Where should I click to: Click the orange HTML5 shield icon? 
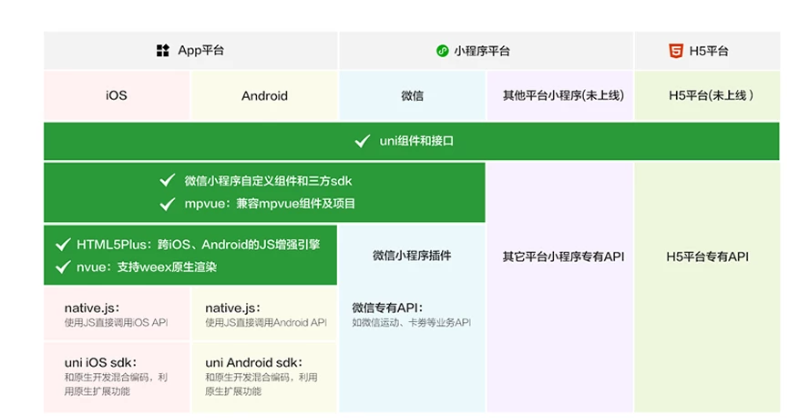pos(676,51)
